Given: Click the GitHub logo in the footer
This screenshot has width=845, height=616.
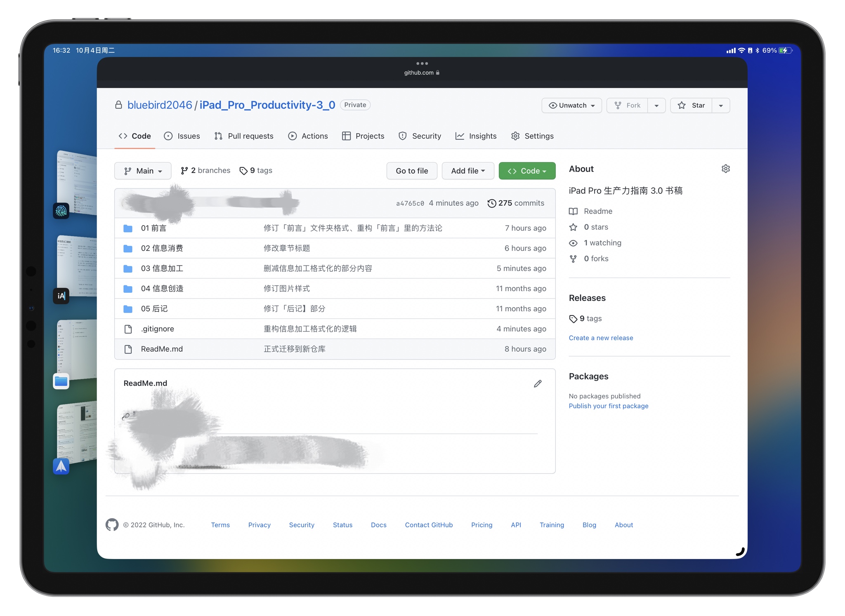Looking at the screenshot, I should tap(112, 524).
